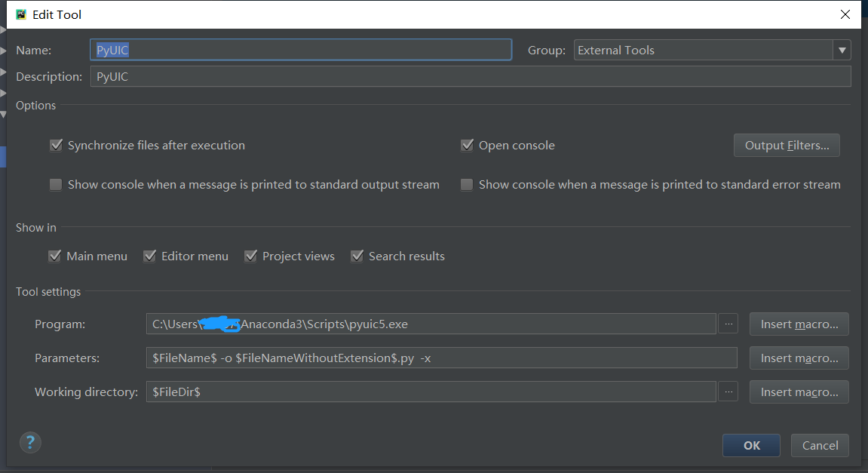Click the Options section label
Screen dimensions: 868x473
(36, 105)
